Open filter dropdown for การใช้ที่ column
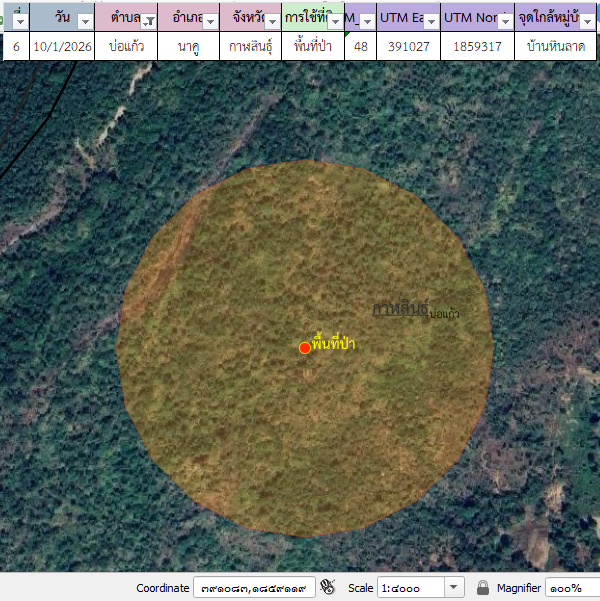Viewport: 600px width, 601px height. (335, 21)
